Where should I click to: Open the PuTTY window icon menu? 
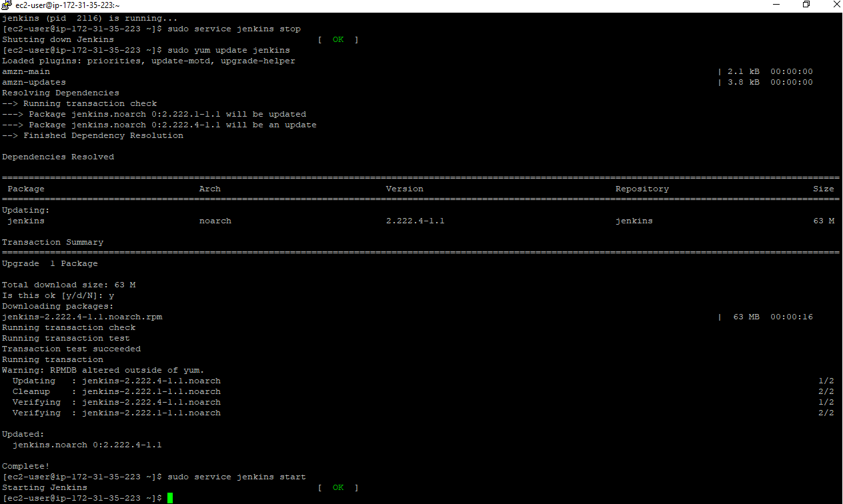[x=6, y=5]
